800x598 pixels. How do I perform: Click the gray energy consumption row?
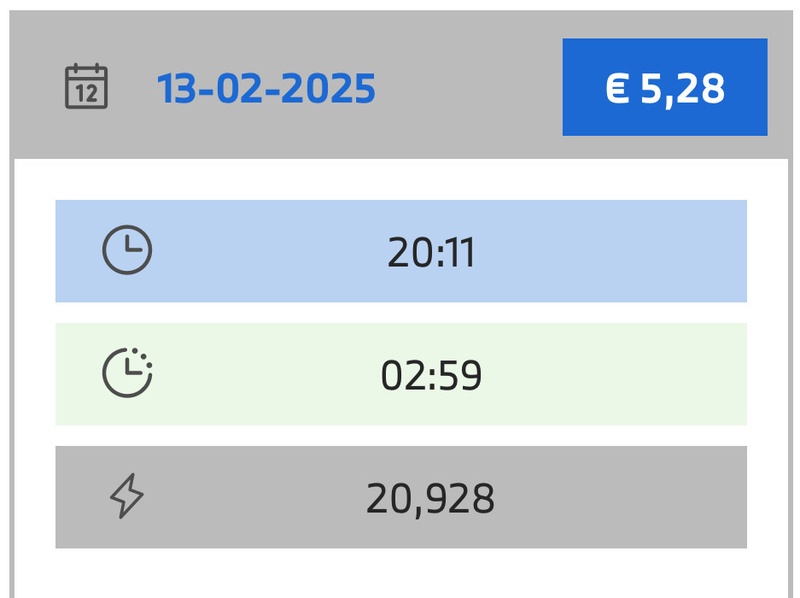pyautogui.click(x=600, y=497)
